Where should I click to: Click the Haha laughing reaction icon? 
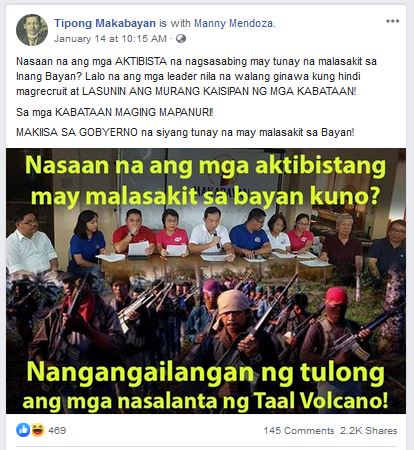[38, 430]
